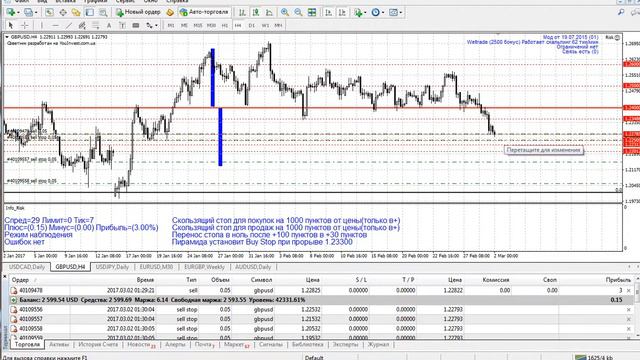Switch timeframe to M30
Viewport: 640px width, 360px height.
(x=211, y=25)
